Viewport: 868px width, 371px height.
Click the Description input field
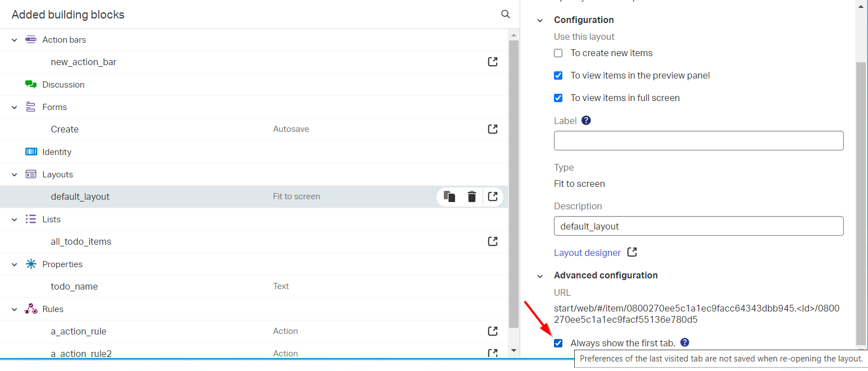(x=698, y=226)
